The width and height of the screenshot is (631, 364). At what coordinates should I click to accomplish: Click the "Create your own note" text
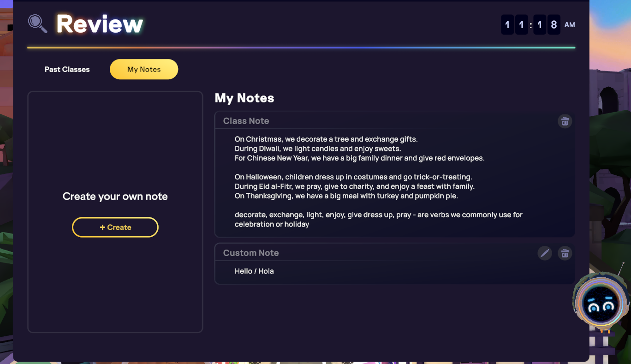[x=115, y=197]
